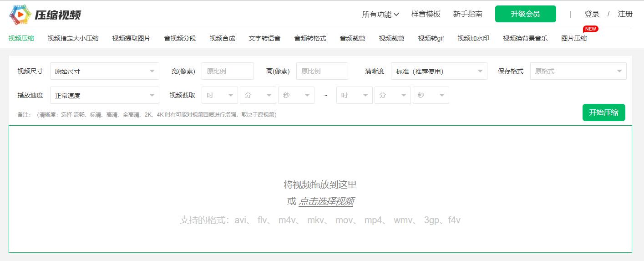Click the 注册 link
This screenshot has height=261, width=644.
625,14
